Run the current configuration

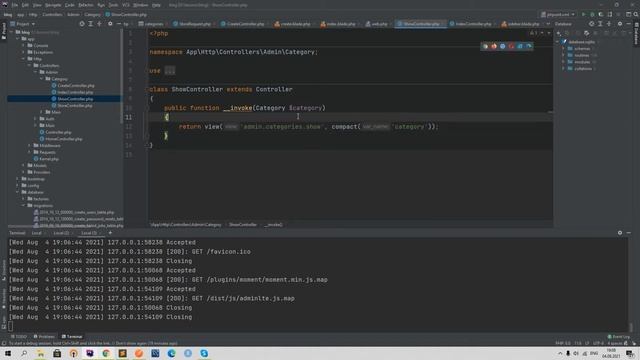click(x=584, y=14)
